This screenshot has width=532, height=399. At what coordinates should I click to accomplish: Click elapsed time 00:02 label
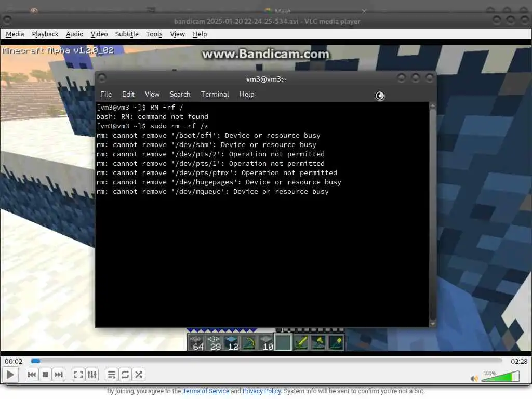pos(14,362)
